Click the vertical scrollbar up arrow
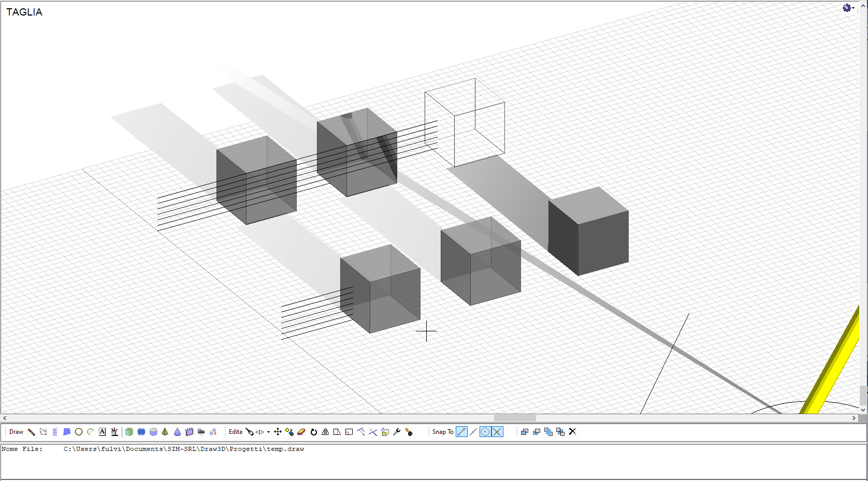The image size is (868, 481). [863, 5]
